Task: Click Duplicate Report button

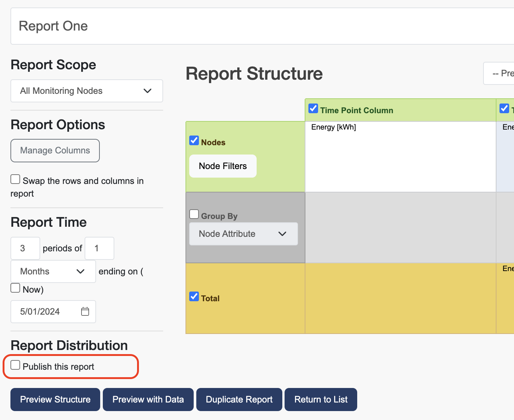Action: 239,400
